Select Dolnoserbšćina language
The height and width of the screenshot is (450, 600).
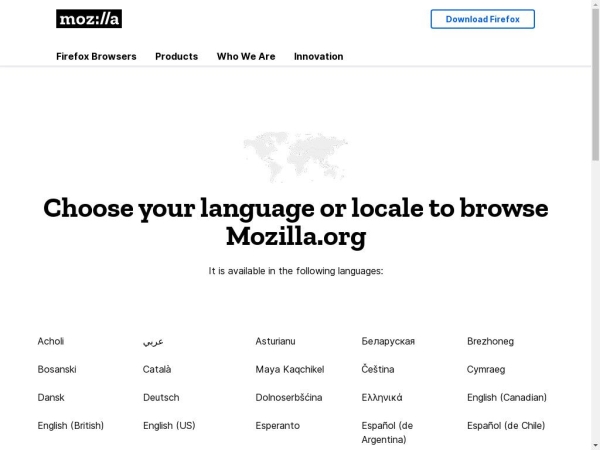point(289,398)
